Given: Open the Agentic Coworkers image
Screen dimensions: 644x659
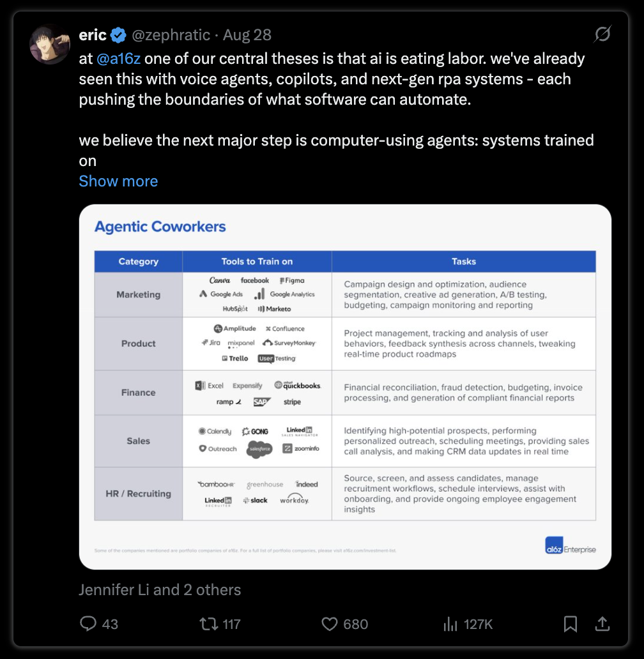Looking at the screenshot, I should [345, 387].
